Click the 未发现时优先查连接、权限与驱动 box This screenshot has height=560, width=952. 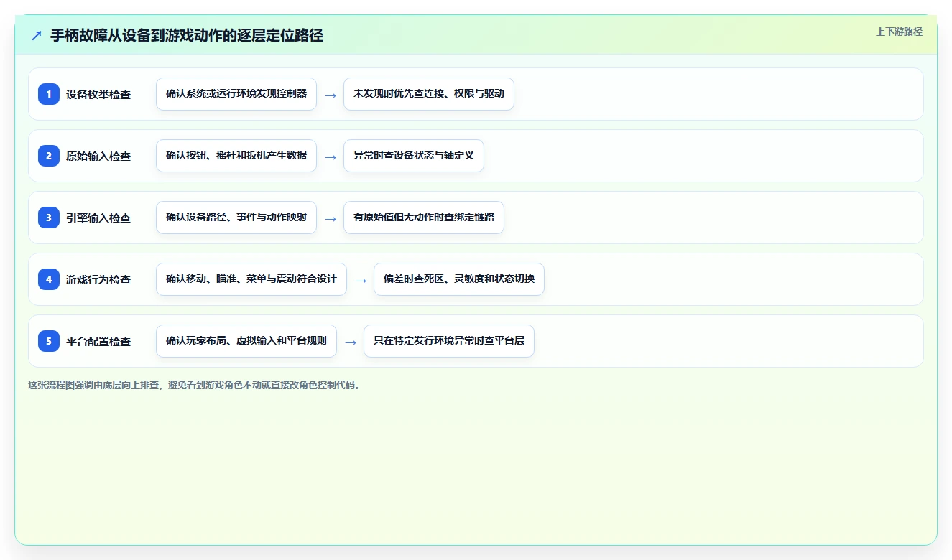[429, 94]
